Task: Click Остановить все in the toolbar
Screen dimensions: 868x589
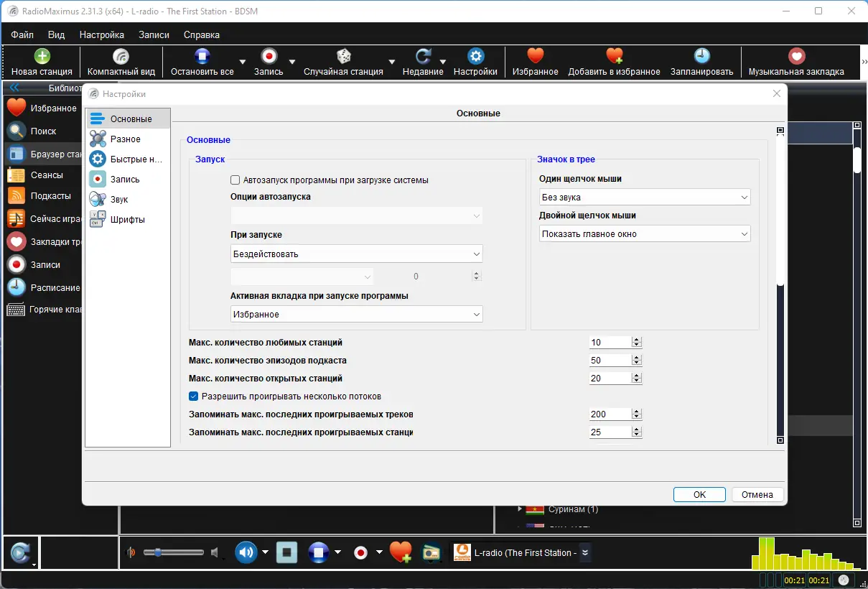Action: pos(202,62)
